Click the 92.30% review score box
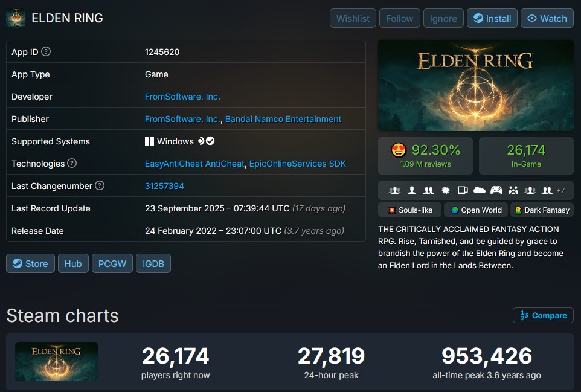The image size is (581, 392). (x=425, y=156)
